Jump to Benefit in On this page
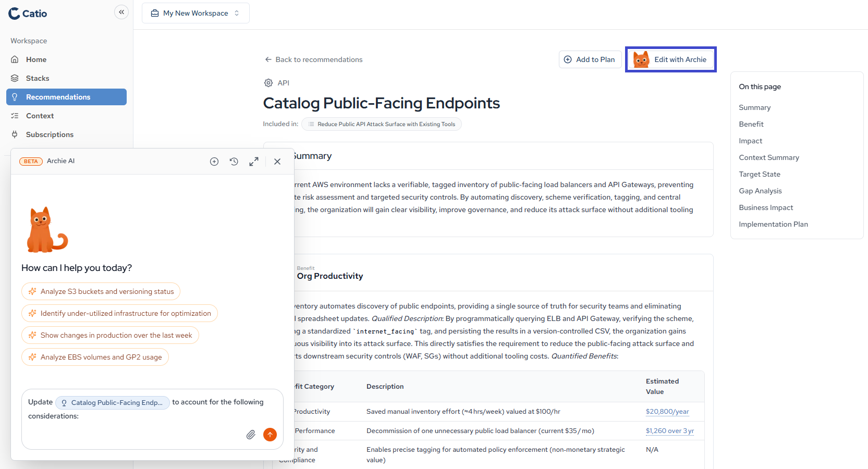The height and width of the screenshot is (469, 868). [751, 124]
